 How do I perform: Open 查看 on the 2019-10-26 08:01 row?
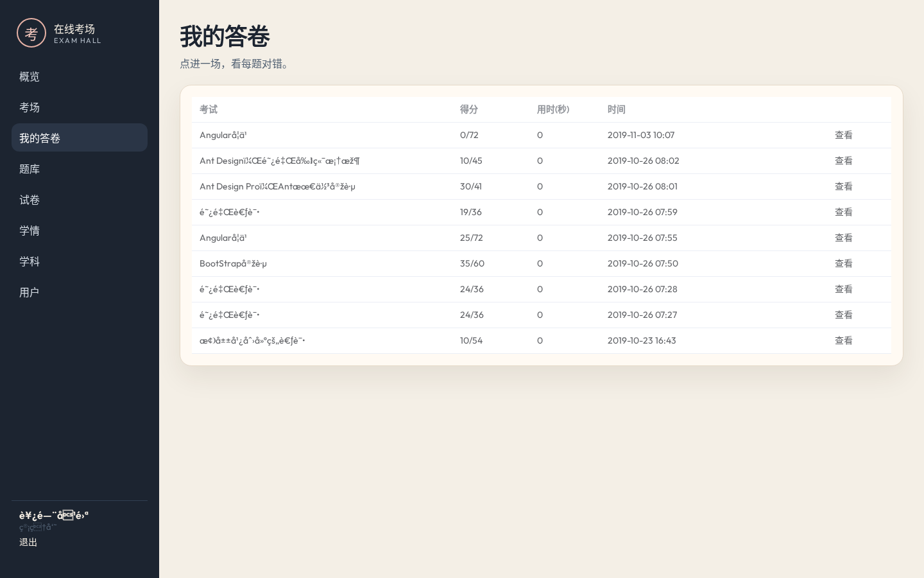click(843, 186)
